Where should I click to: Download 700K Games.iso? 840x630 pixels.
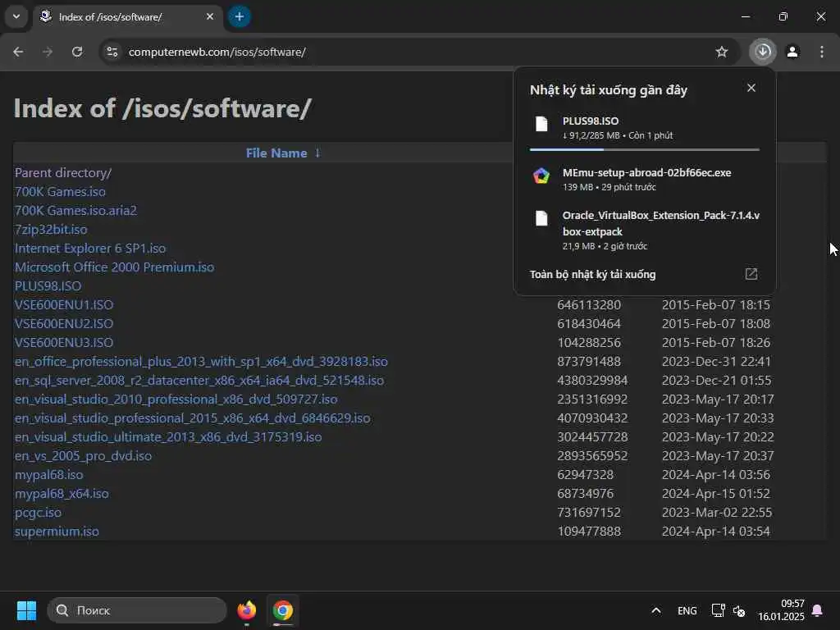tap(60, 192)
